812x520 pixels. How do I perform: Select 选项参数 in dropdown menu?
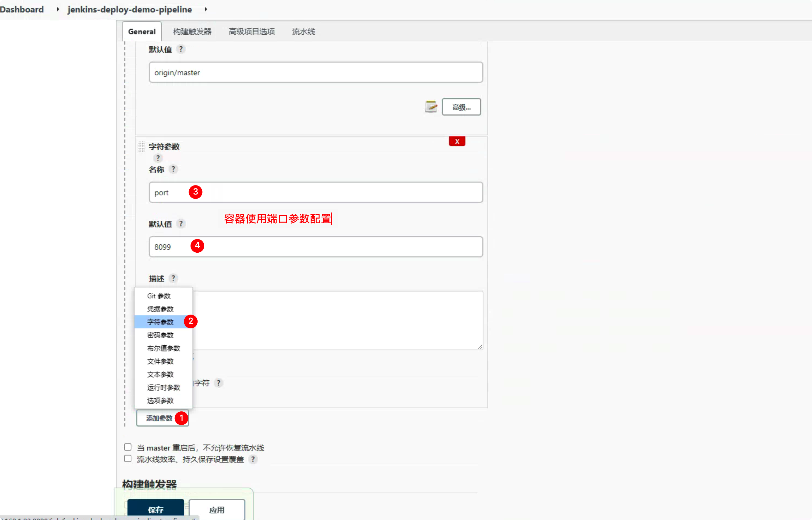164,401
